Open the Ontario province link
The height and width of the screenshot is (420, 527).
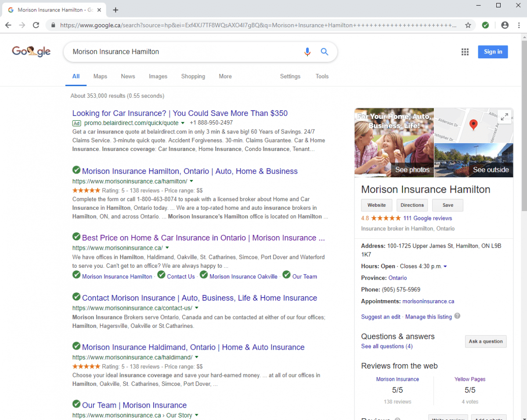click(x=397, y=278)
